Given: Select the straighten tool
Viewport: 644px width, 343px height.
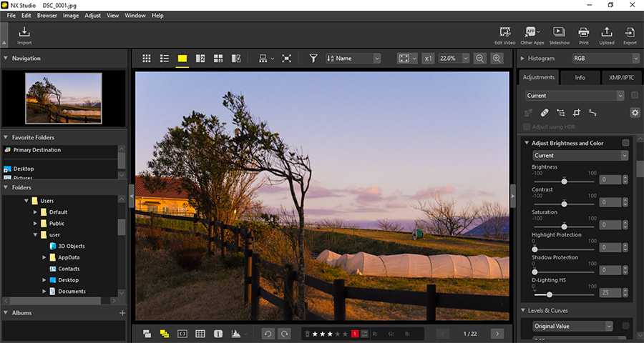Looking at the screenshot, I should (592, 112).
